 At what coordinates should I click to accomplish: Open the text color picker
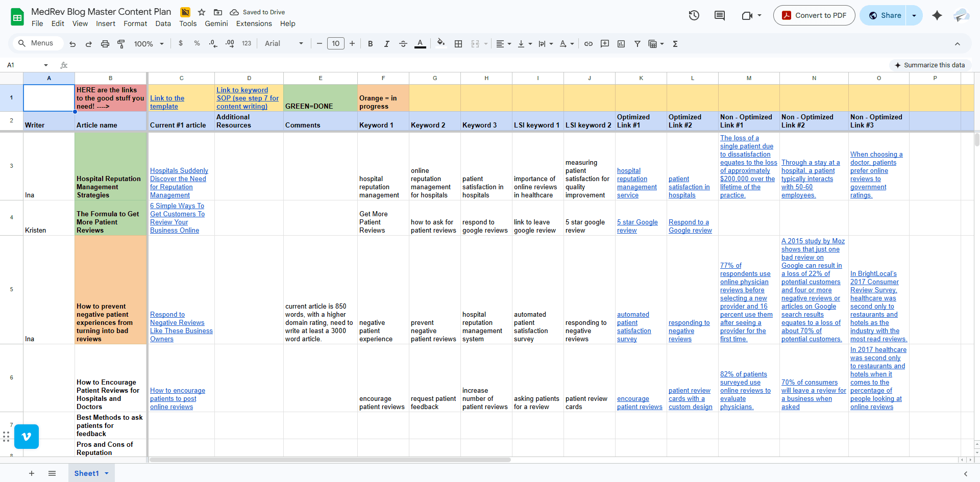pos(420,44)
